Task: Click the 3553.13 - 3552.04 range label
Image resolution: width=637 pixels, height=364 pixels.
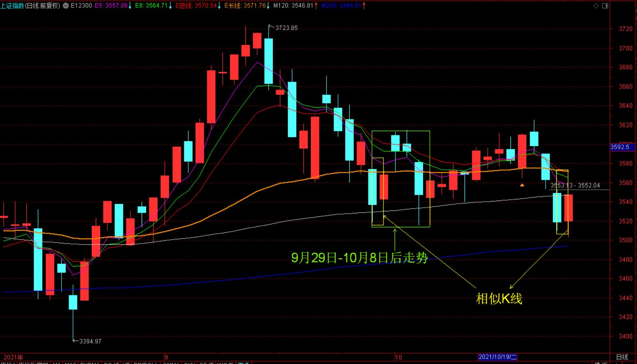Action: (x=575, y=185)
